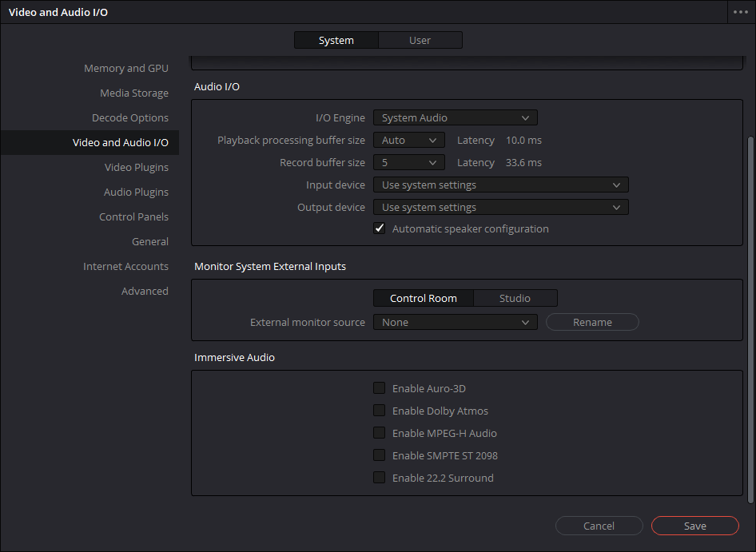Open Media Storage settings
The image size is (756, 552).
point(134,93)
